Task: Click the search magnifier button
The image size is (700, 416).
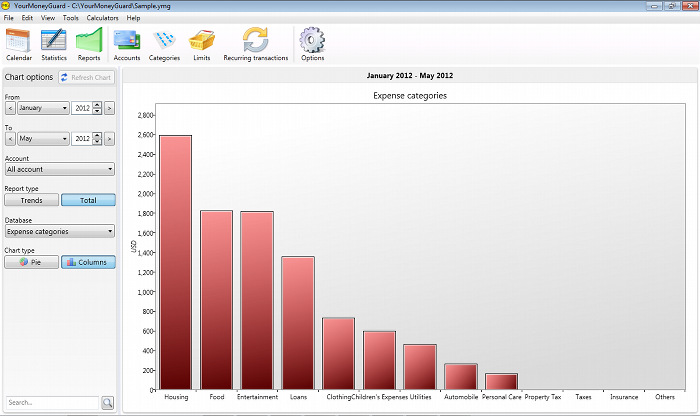Action: [x=107, y=403]
